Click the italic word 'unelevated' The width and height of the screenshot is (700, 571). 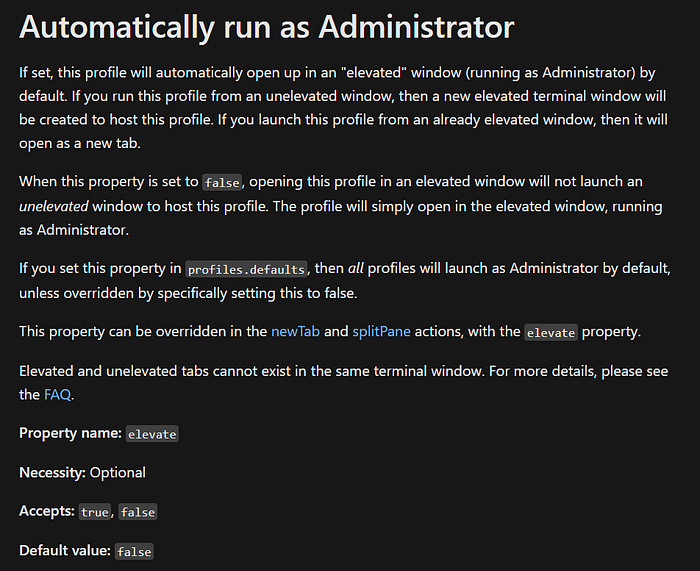pos(54,206)
